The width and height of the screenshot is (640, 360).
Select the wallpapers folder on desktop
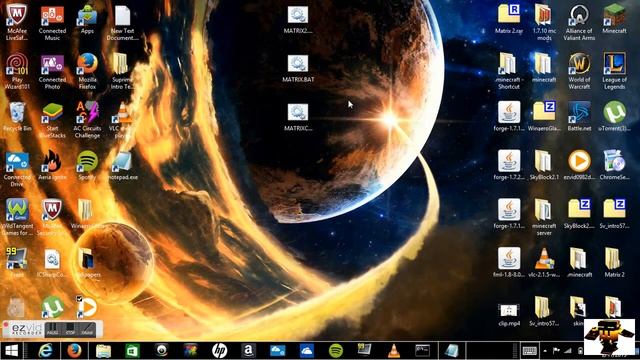87,263
